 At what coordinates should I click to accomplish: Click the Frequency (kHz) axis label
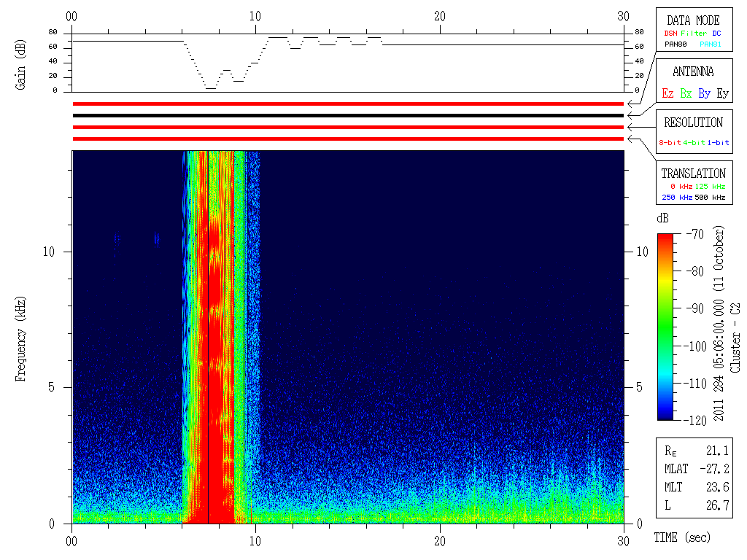pos(20,339)
